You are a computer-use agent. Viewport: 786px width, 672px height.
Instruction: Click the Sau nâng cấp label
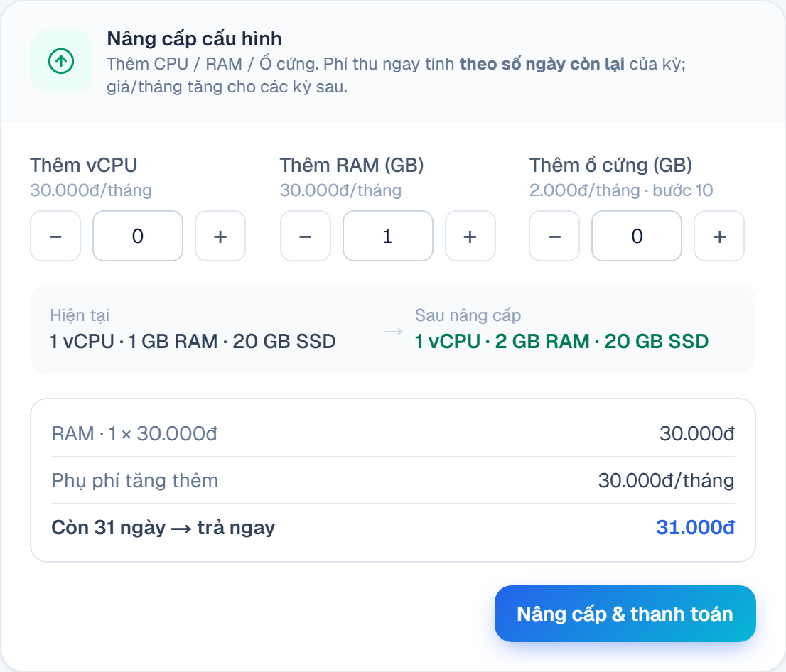pos(468,315)
